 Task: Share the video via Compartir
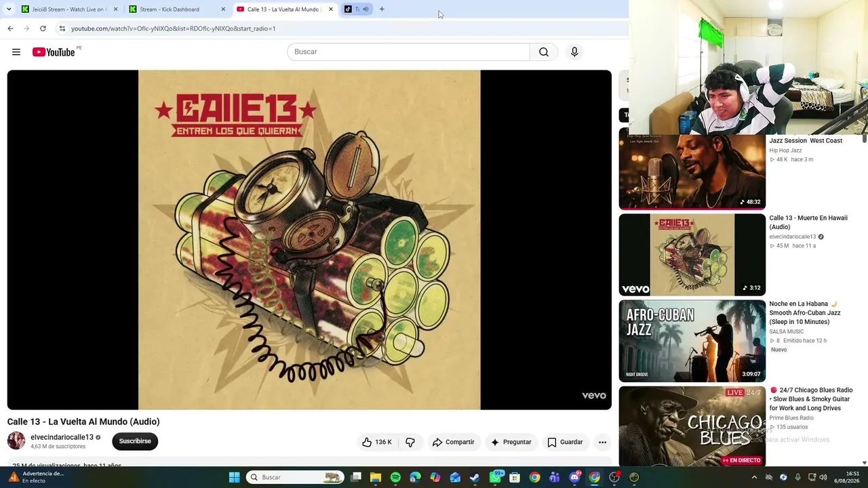pos(453,442)
